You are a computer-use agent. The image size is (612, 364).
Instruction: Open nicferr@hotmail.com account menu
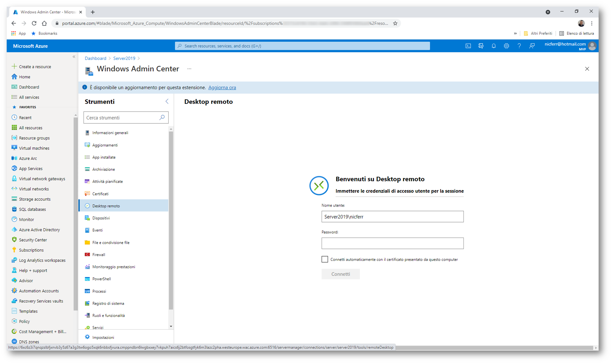coord(570,46)
